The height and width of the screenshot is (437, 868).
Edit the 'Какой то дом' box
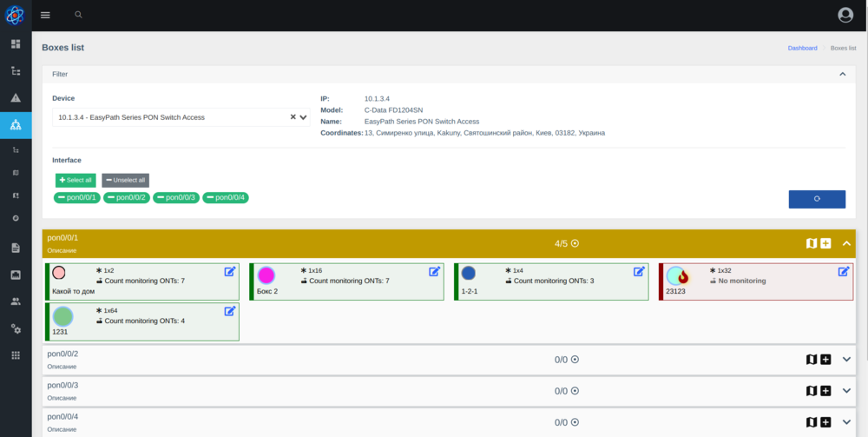(230, 272)
